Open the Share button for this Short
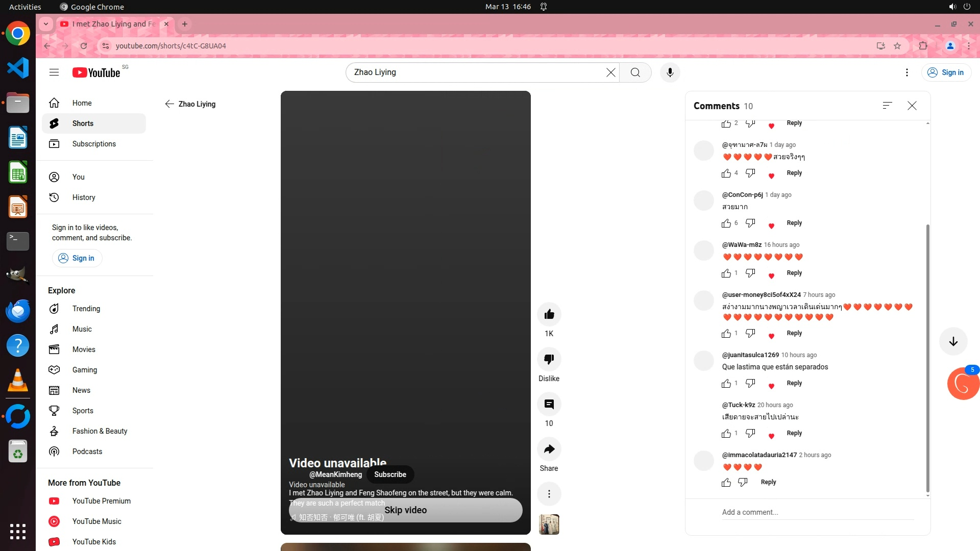Viewport: 980px width, 551px height. click(549, 449)
